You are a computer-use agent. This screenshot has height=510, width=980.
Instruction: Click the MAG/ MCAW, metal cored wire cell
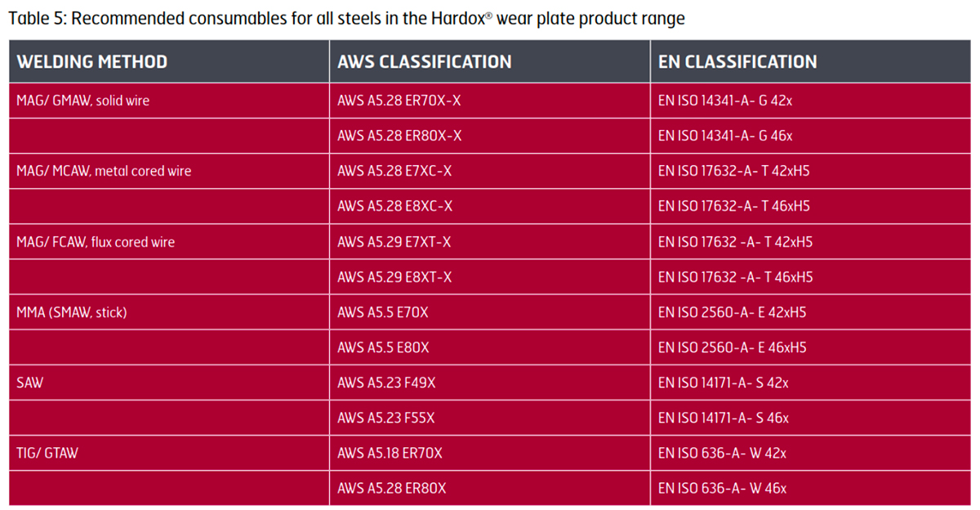pyautogui.click(x=104, y=172)
